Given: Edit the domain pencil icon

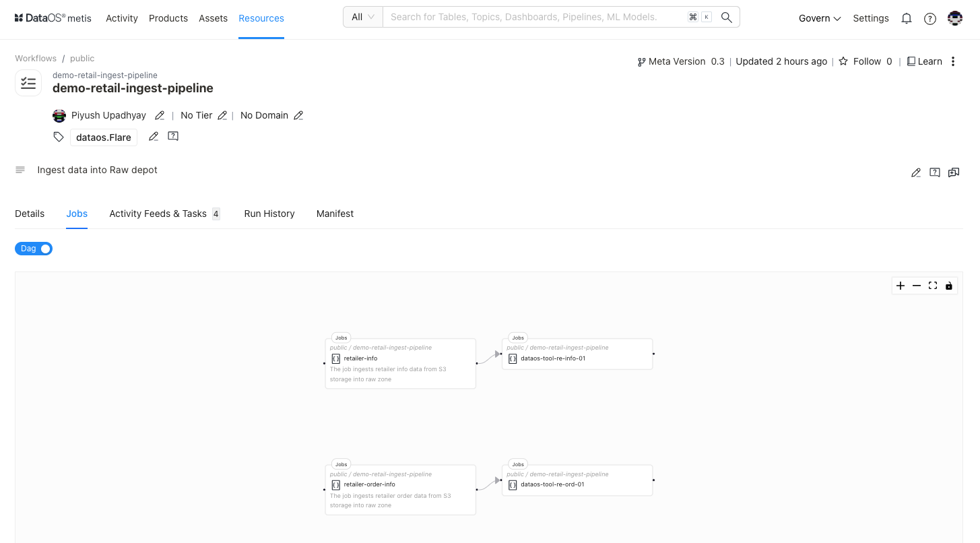Looking at the screenshot, I should (298, 115).
